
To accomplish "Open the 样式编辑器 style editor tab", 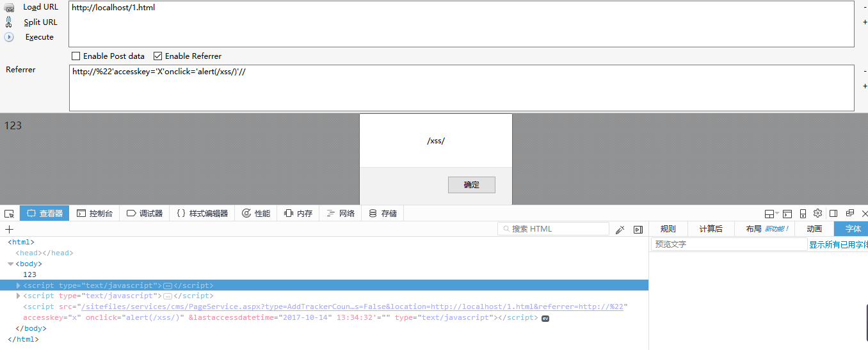I will pyautogui.click(x=202, y=213).
